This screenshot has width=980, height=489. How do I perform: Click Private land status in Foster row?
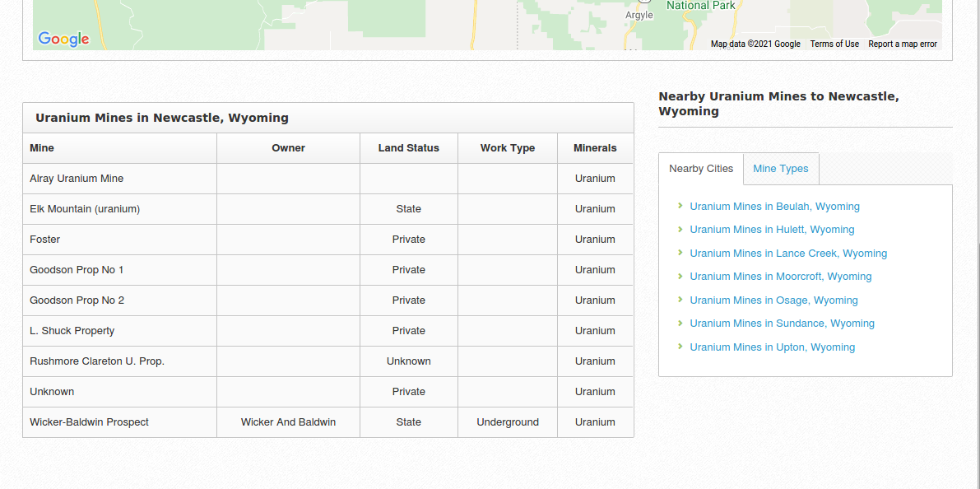409,240
